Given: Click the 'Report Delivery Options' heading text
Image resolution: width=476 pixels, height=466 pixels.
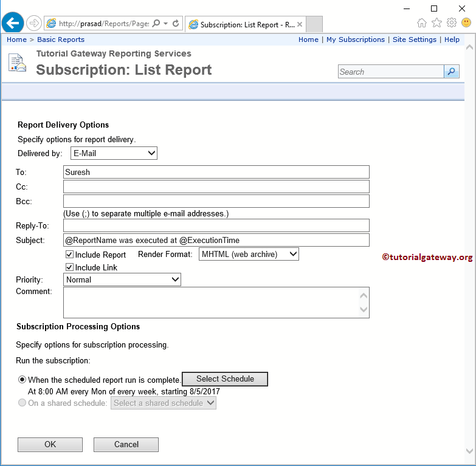Looking at the screenshot, I should (63, 125).
